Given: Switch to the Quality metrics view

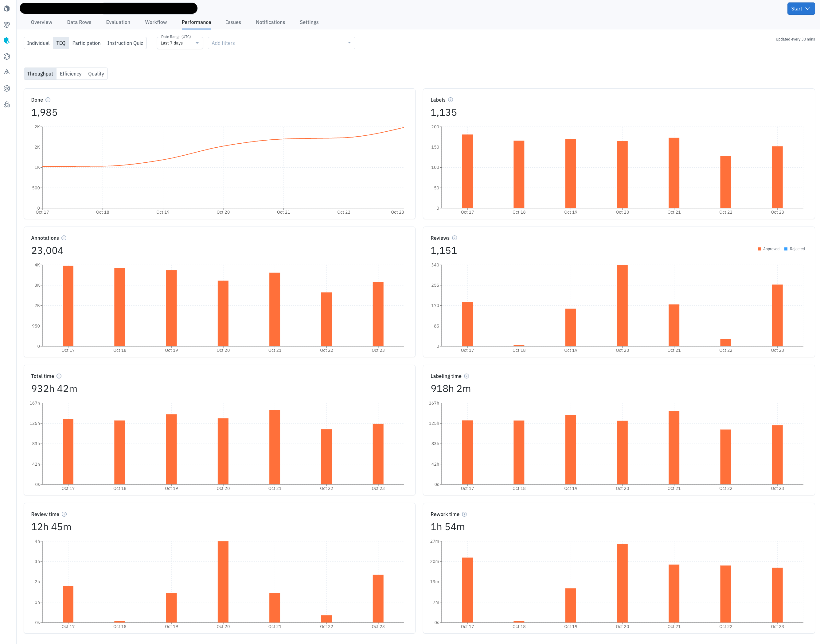Looking at the screenshot, I should [x=96, y=74].
